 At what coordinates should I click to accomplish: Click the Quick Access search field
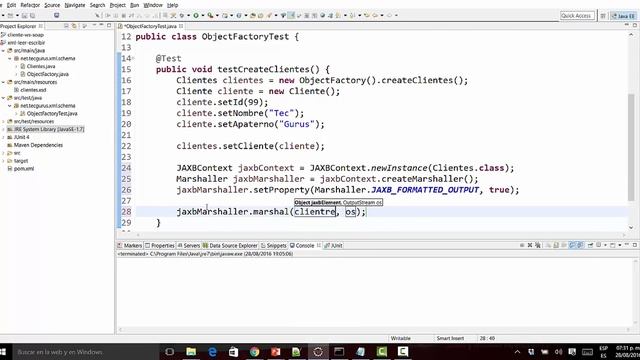tap(577, 16)
